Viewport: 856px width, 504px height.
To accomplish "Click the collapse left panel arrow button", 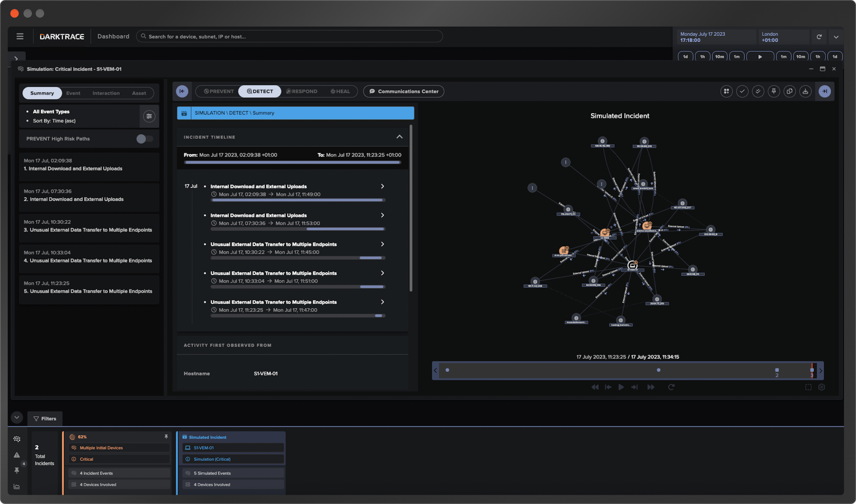I will click(182, 91).
